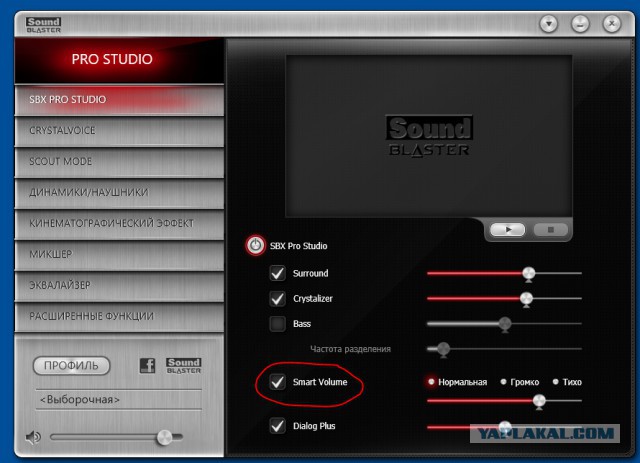The width and height of the screenshot is (640, 463).
Task: Select the Нормальная radio option
Action: (431, 382)
